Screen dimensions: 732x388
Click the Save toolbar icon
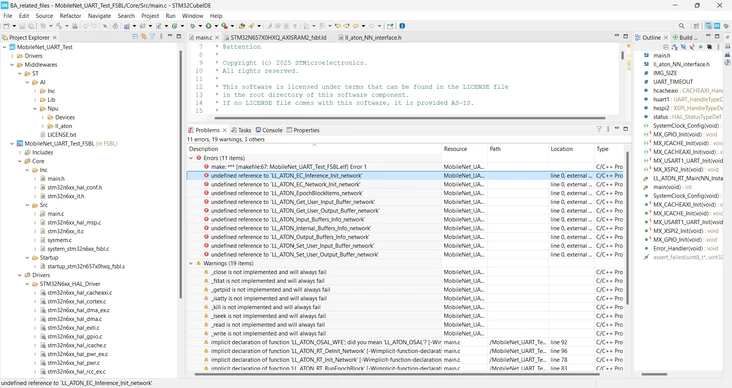tap(22, 26)
